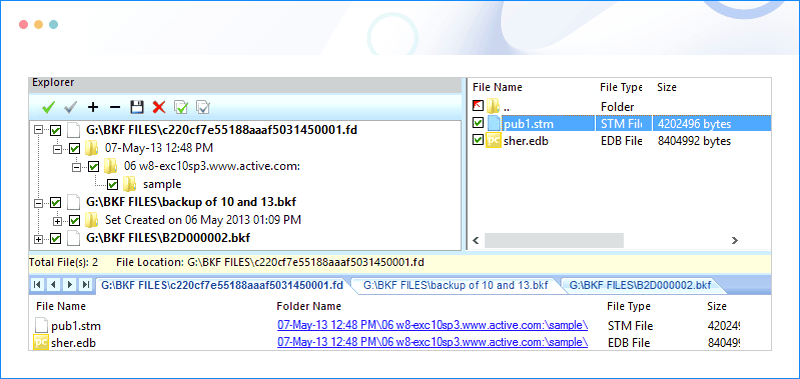Go to the previous tab with the arrow

click(53, 285)
